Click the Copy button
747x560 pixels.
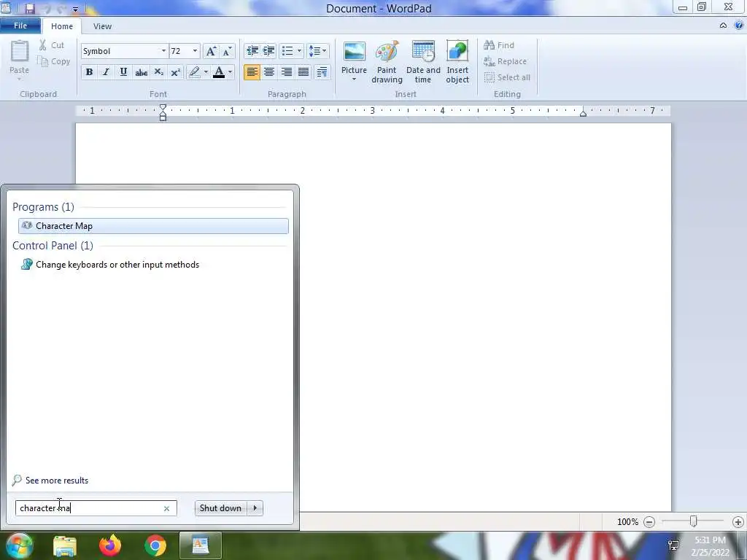(54, 61)
